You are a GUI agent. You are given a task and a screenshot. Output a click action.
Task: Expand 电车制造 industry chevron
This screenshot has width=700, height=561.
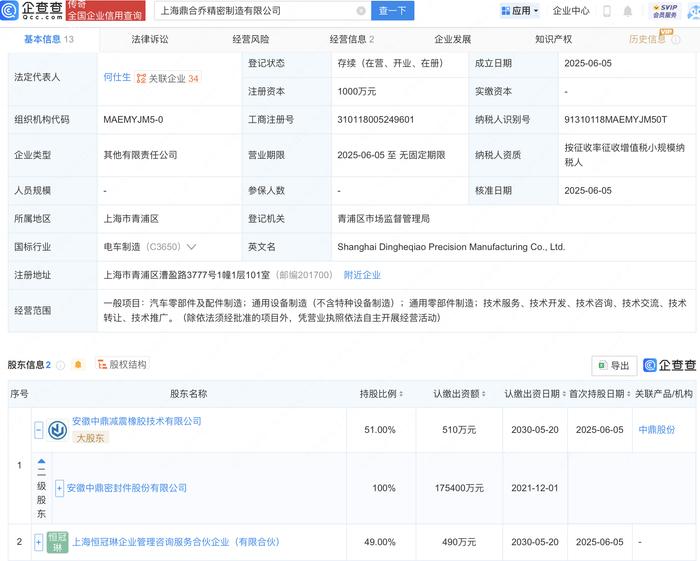click(x=192, y=247)
